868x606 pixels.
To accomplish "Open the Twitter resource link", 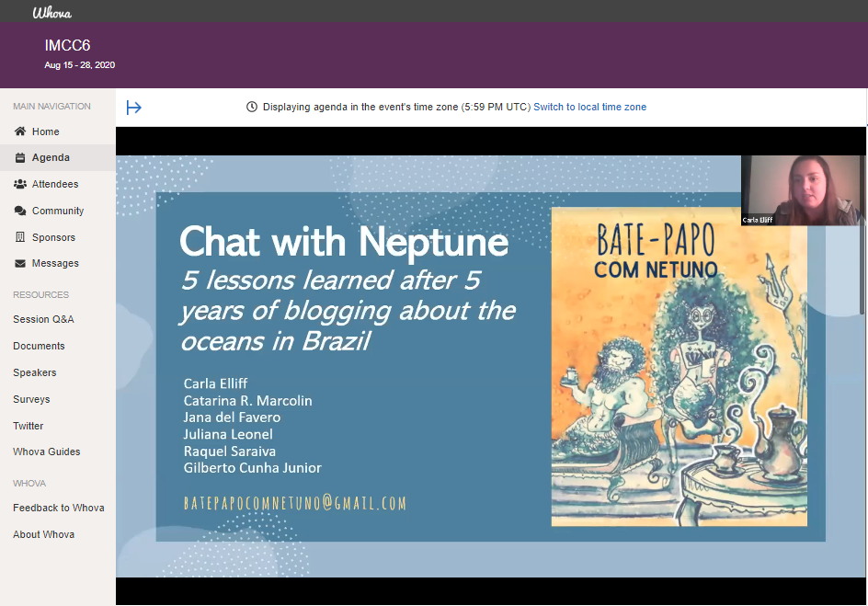I will (x=28, y=426).
